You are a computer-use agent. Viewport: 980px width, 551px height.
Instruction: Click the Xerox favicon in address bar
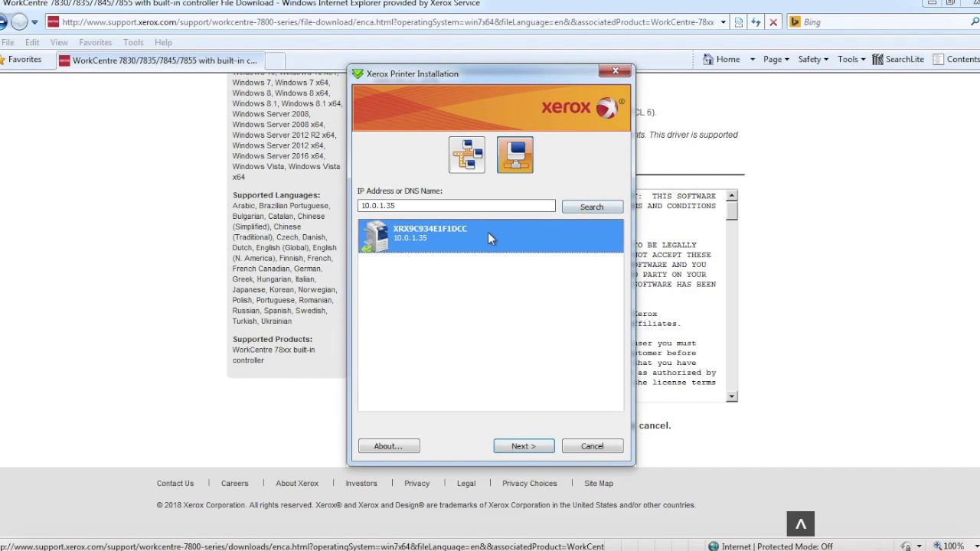point(53,22)
